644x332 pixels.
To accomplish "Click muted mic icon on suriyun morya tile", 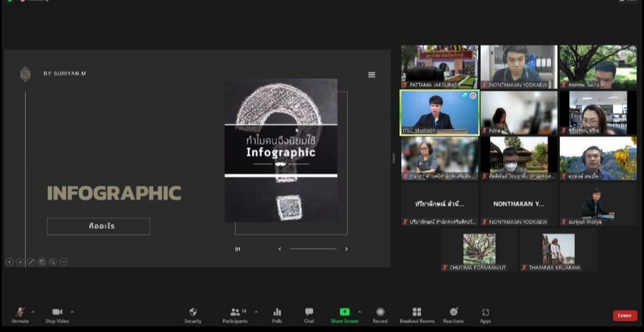I will coord(564,222).
